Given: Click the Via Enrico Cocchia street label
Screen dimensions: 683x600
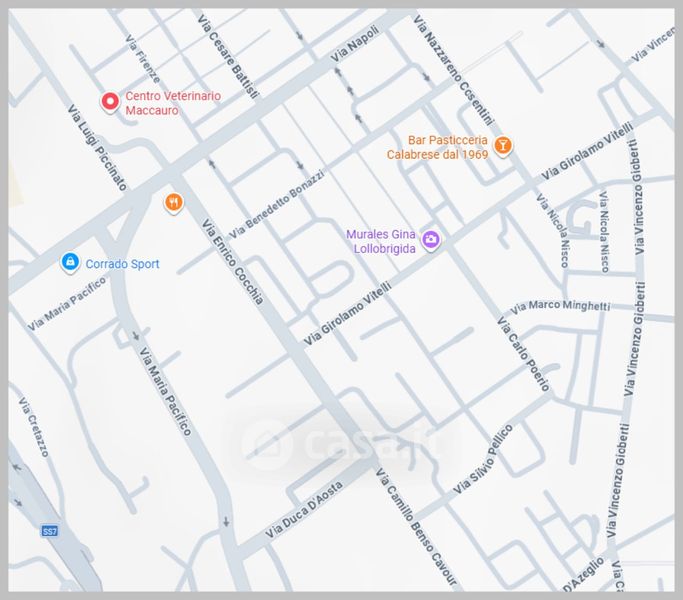Looking at the screenshot, I should (x=233, y=262).
